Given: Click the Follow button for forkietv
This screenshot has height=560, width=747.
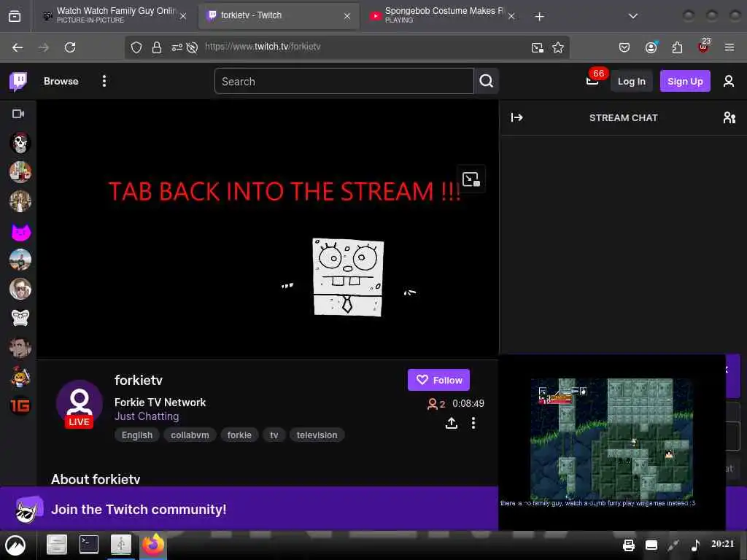Looking at the screenshot, I should point(438,380).
